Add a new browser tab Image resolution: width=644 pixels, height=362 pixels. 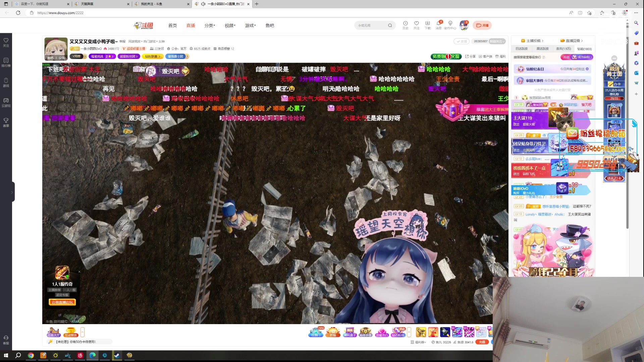(257, 4)
